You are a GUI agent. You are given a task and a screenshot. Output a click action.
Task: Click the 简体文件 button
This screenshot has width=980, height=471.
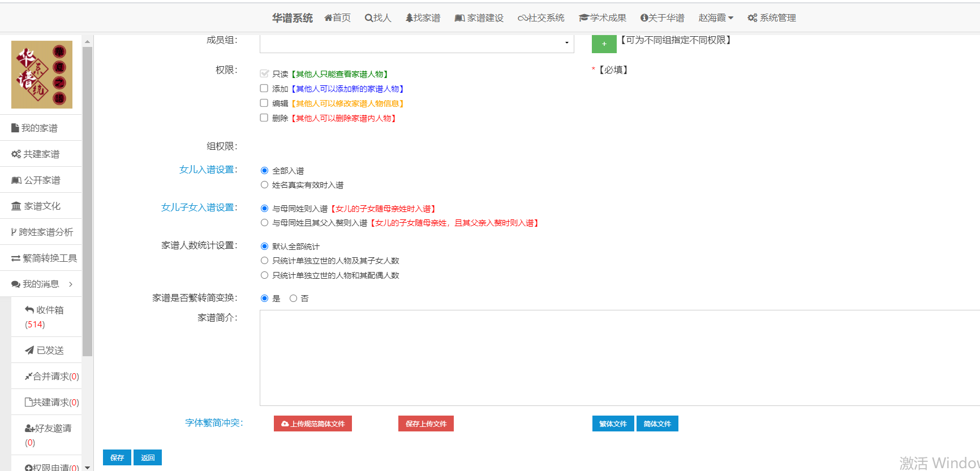tap(657, 424)
